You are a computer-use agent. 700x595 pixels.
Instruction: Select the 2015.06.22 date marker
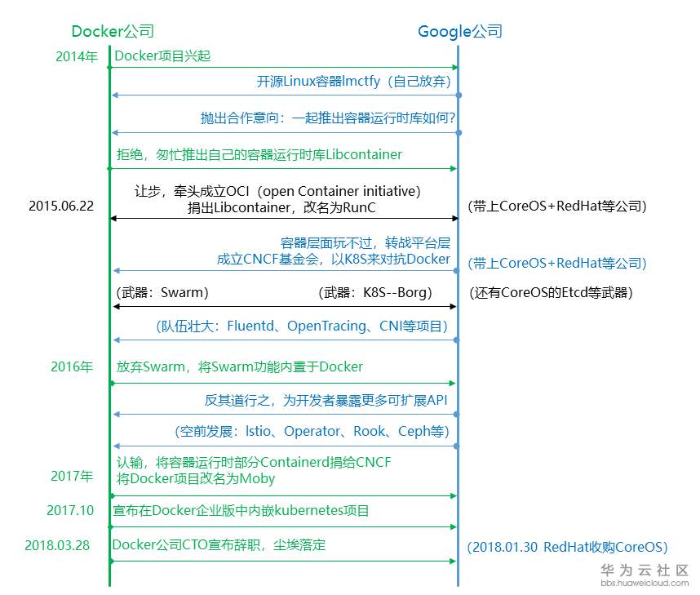pyautogui.click(x=60, y=206)
